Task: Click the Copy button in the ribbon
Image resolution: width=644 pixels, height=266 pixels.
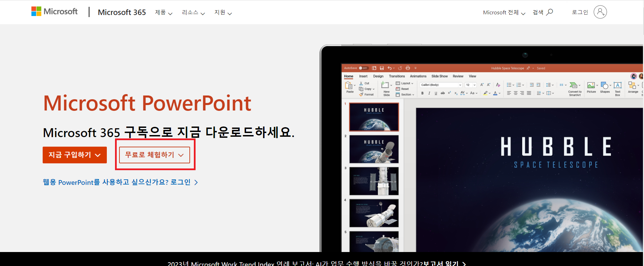Action: (367, 89)
